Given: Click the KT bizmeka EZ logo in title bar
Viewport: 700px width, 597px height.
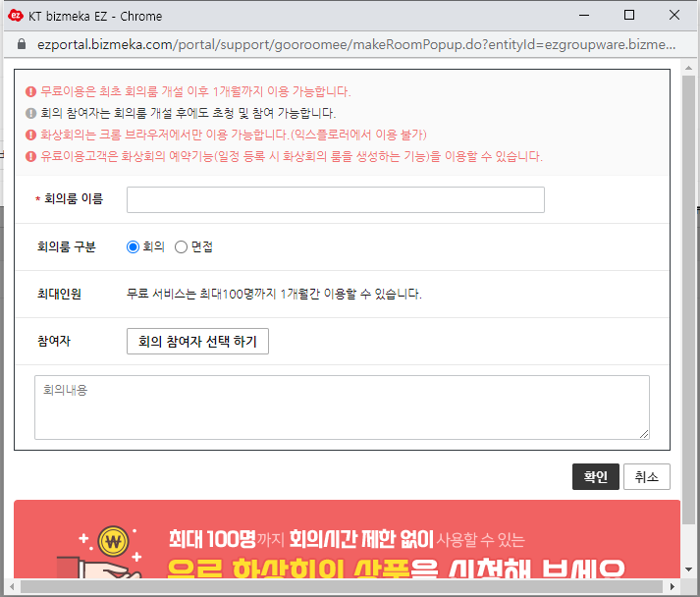Looking at the screenshot, I should pyautogui.click(x=16, y=16).
